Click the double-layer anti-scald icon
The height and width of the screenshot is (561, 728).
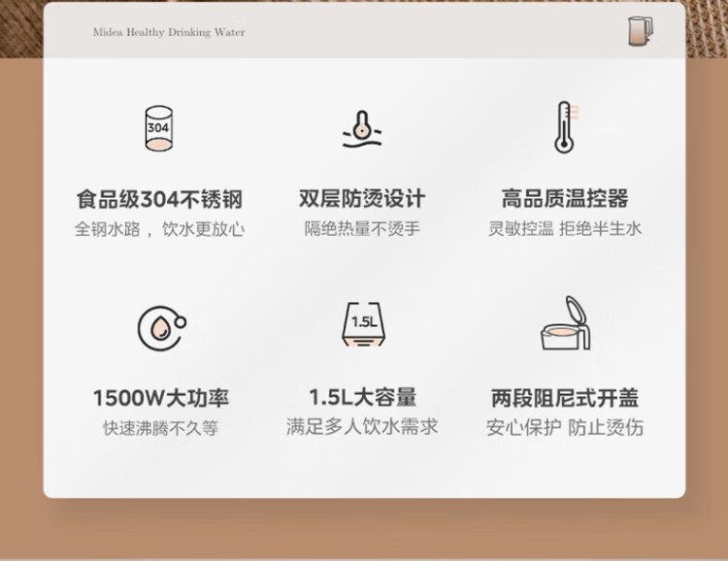click(x=362, y=129)
